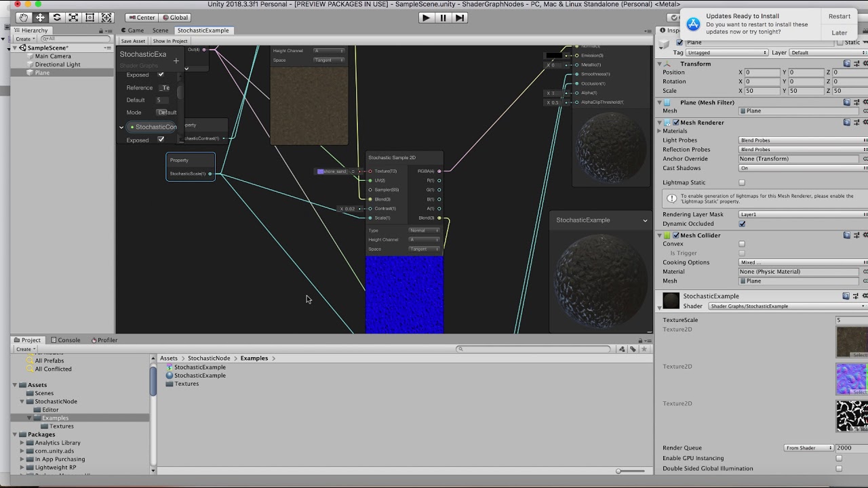This screenshot has width=868, height=488.
Task: Toggle Global handle rotation button
Action: tap(175, 18)
